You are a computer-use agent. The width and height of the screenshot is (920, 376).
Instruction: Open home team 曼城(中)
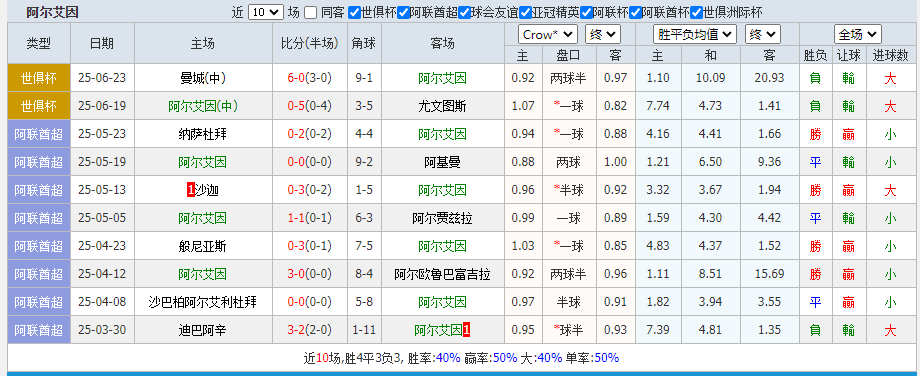coord(203,78)
